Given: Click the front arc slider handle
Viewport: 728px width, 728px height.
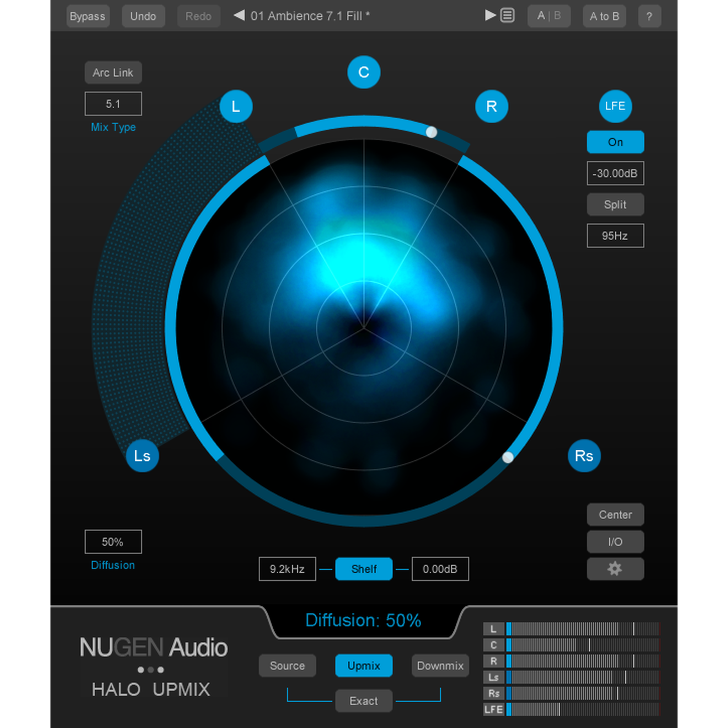Looking at the screenshot, I should [431, 132].
